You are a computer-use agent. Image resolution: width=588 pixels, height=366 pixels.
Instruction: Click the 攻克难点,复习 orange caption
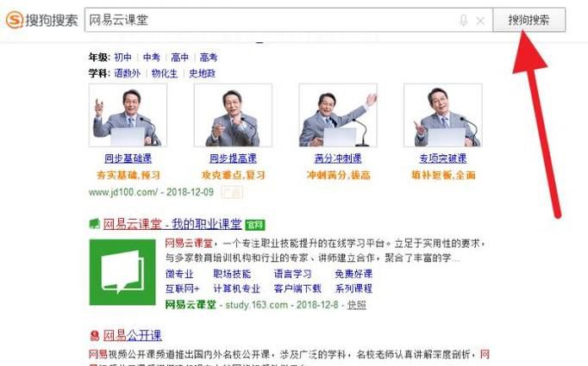[x=234, y=176]
